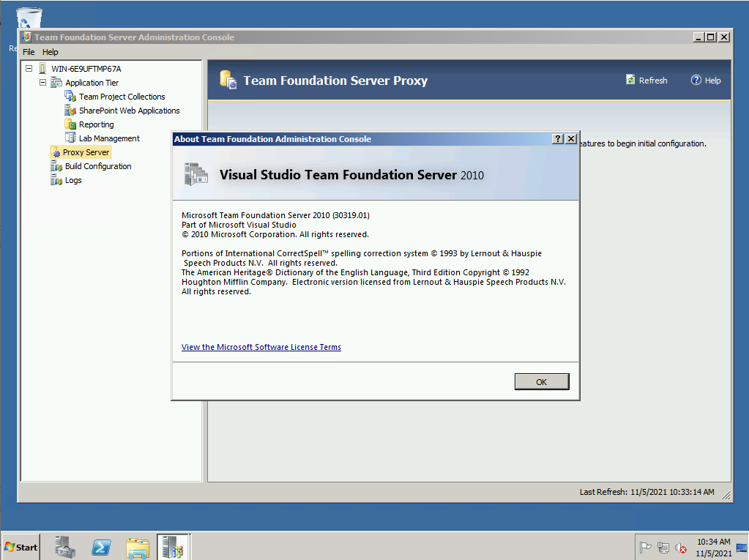The width and height of the screenshot is (749, 560).
Task: Click the TFS Administration Console taskbar icon
Action: pos(174,547)
